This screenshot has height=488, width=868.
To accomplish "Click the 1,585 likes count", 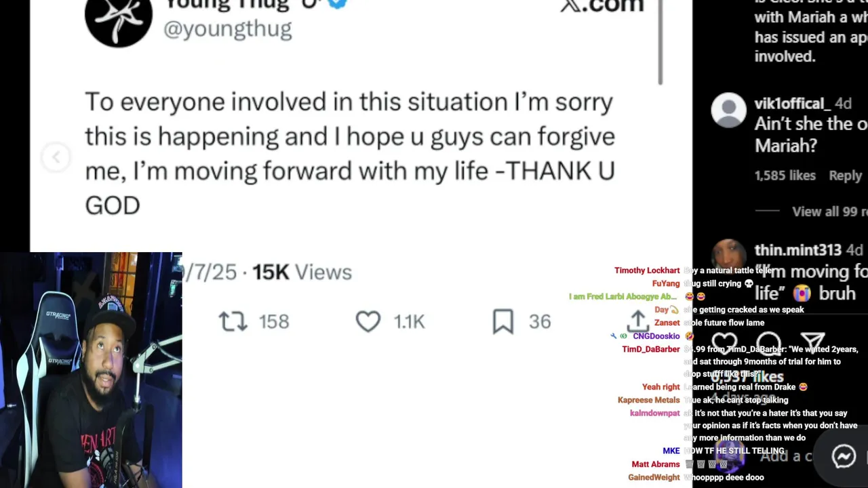I will click(785, 176).
